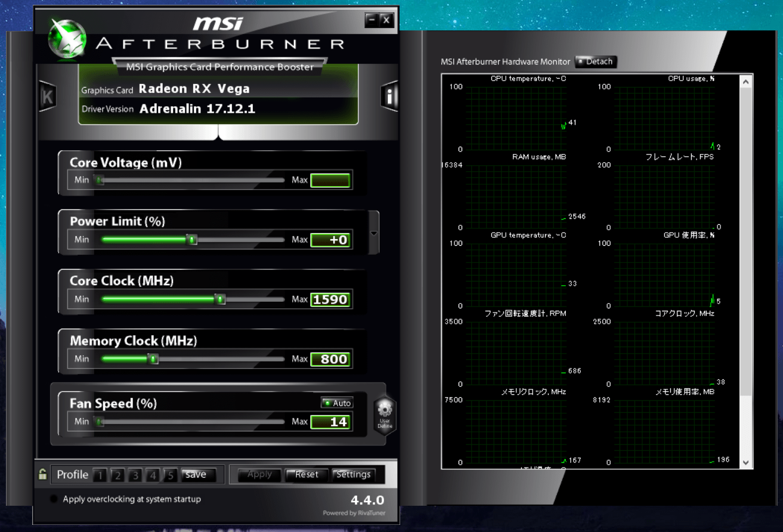Click the Core Voltage (mV) label

click(x=126, y=163)
